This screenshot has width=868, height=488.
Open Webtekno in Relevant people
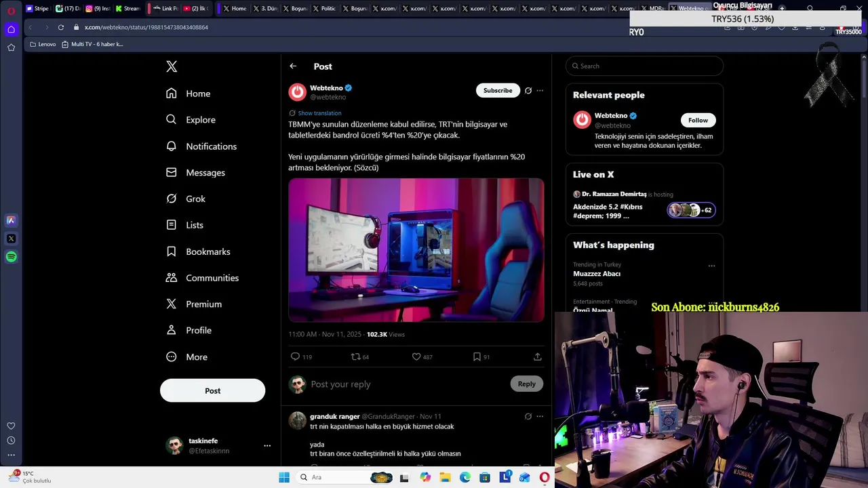pyautogui.click(x=611, y=116)
